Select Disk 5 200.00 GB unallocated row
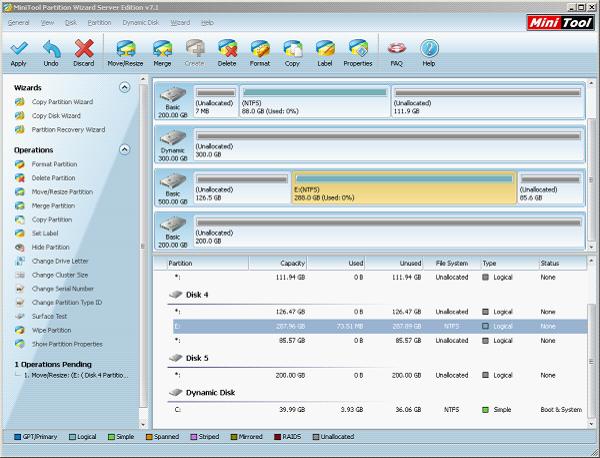 (x=380, y=375)
